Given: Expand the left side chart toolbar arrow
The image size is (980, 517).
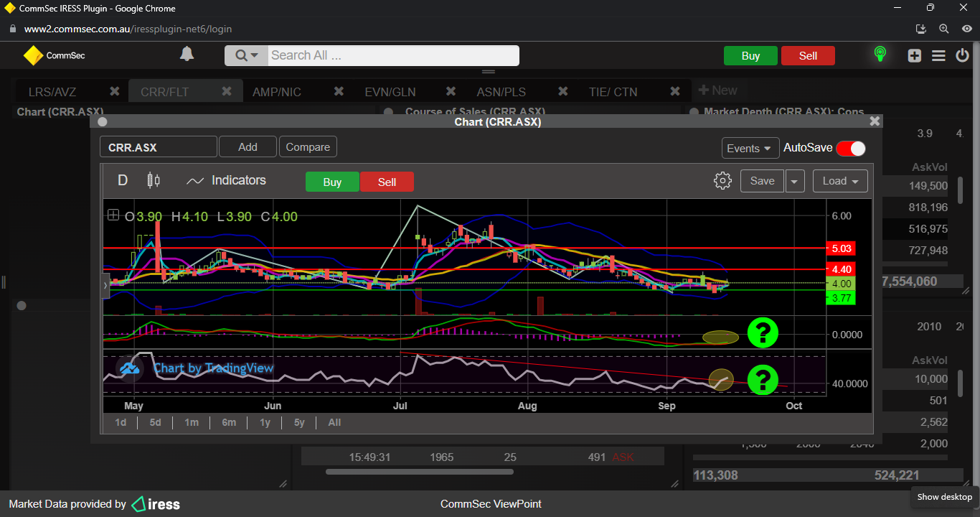Looking at the screenshot, I should point(106,285).
